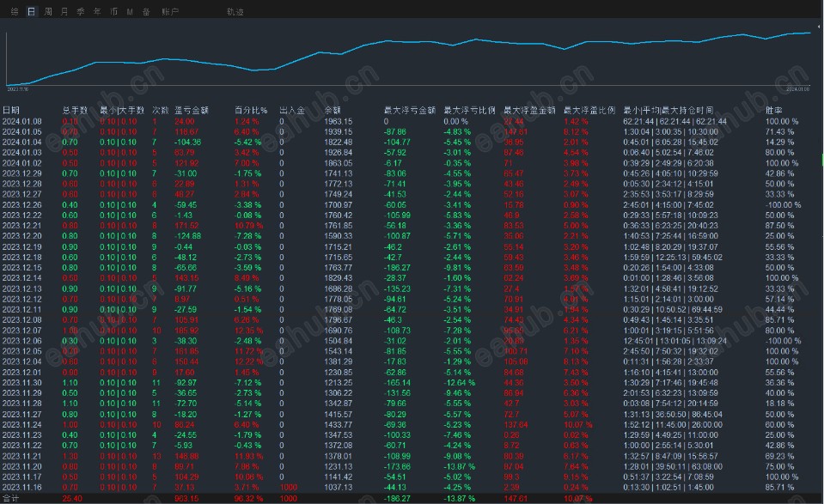The width and height of the screenshot is (824, 504).
Task: Click the 次数 column header
Action: 161,110
